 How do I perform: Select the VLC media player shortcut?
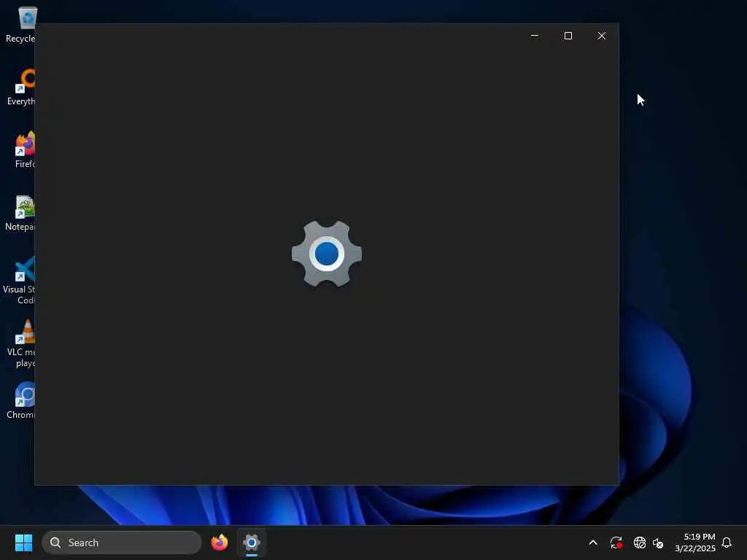(x=21, y=343)
